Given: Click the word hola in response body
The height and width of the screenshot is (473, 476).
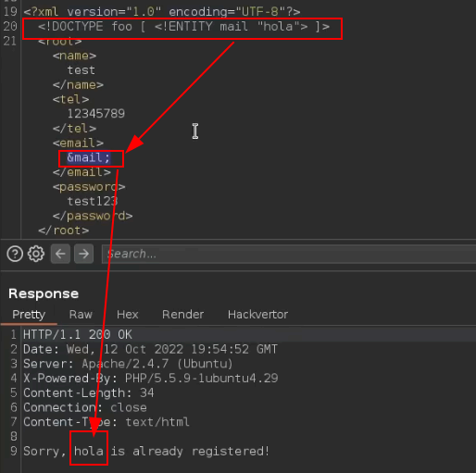Looking at the screenshot, I should (89, 451).
